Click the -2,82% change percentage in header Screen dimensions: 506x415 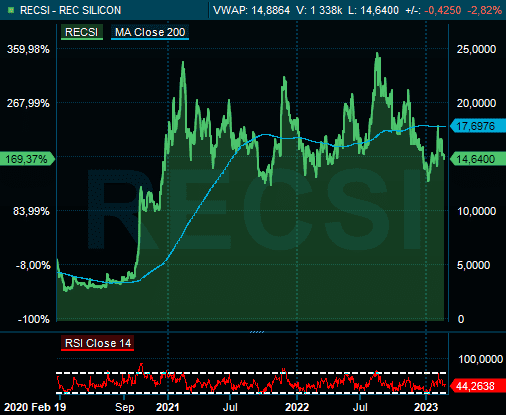tap(485, 10)
